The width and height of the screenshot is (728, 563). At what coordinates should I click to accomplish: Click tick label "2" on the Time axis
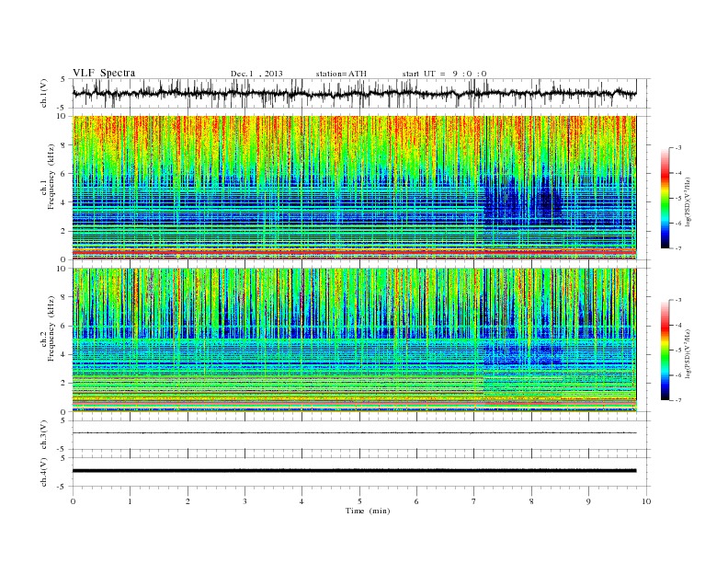pos(188,501)
